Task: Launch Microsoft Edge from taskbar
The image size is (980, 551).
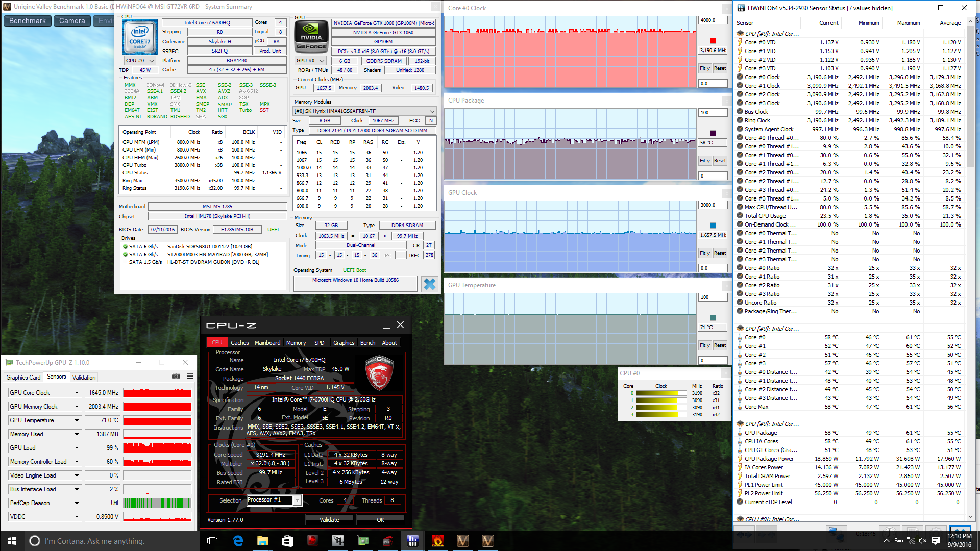Action: click(238, 541)
